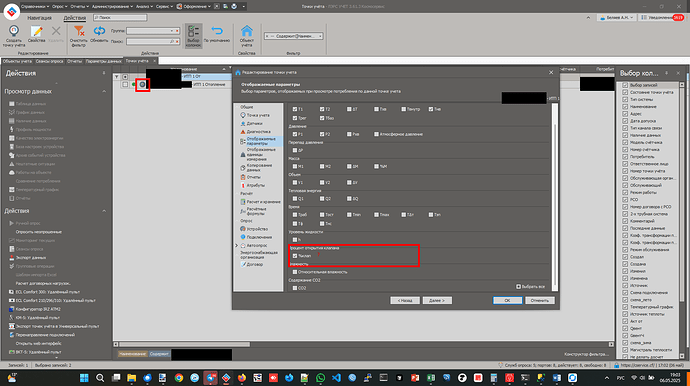Open the Группа combo box dropdown
The image size is (690, 386).
click(x=172, y=31)
